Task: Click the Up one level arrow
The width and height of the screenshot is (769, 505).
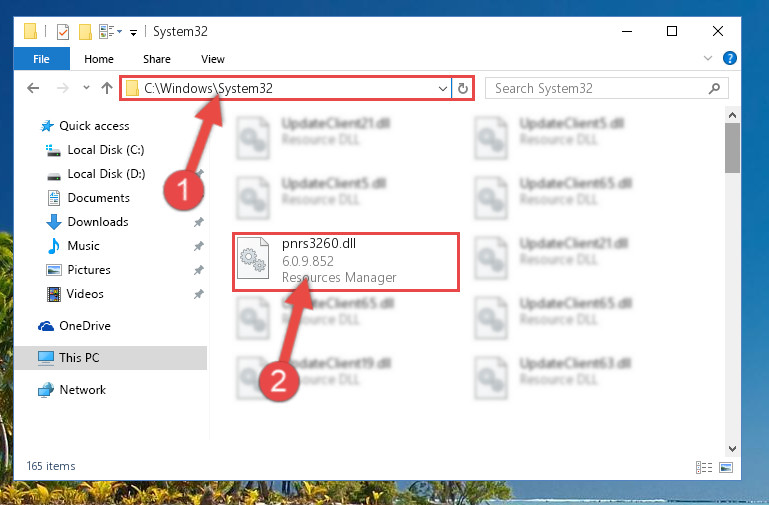Action: coord(106,88)
